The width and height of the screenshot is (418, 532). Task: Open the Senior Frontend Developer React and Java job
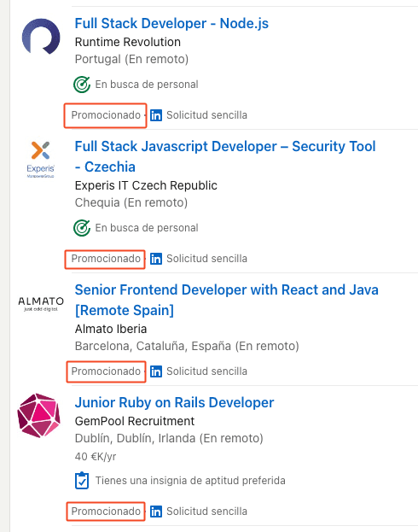[x=226, y=300]
